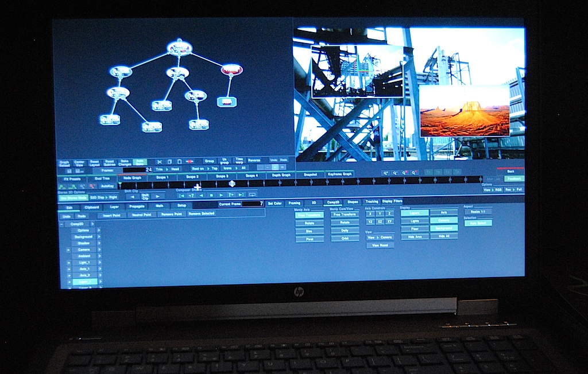588x374 pixels.
Task: Toggle the Auto Select option
Action: point(478,223)
